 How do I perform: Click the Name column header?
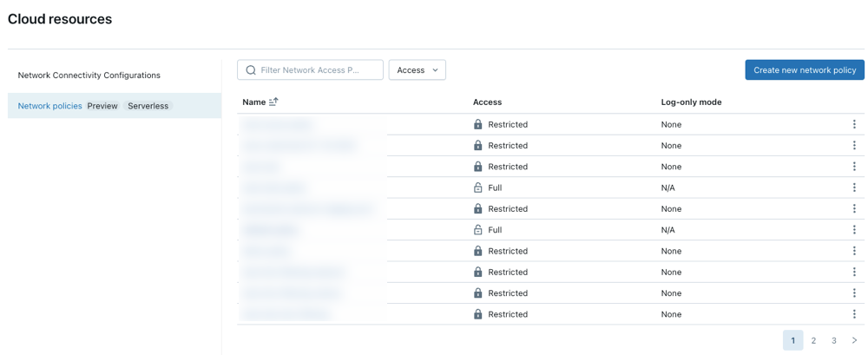tap(254, 102)
